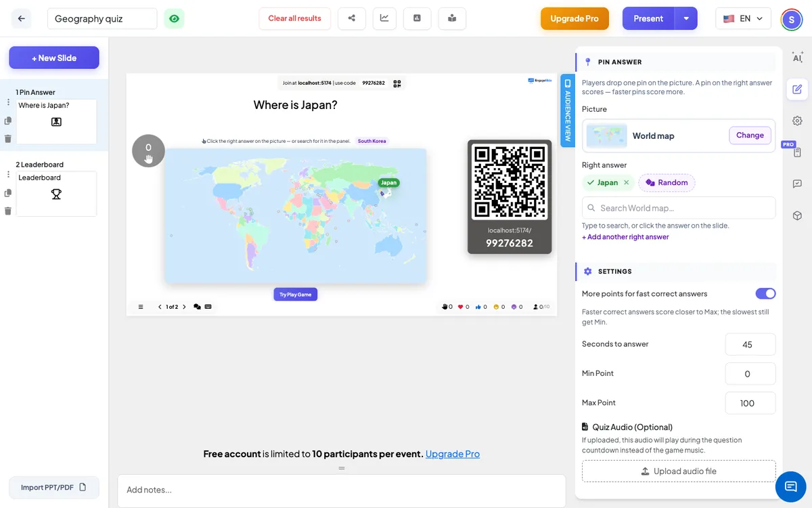This screenshot has width=812, height=508.
Task: Click the raised hand reaction counter
Action: click(447, 307)
